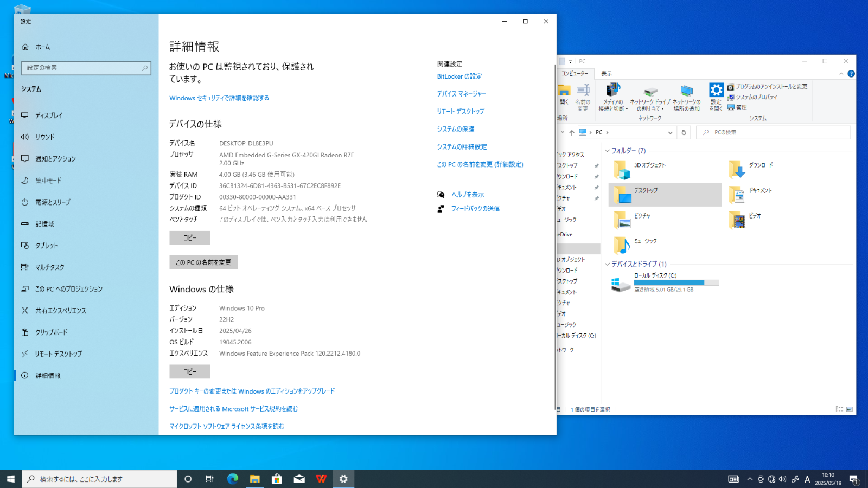Open the 記憶域 storage settings
This screenshot has width=868, height=488.
(x=44, y=224)
